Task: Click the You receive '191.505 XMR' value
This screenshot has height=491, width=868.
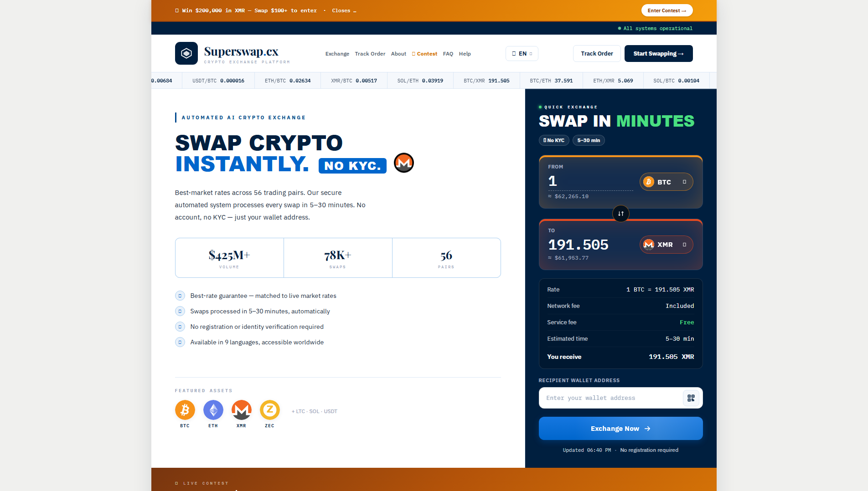Action: [x=672, y=357]
